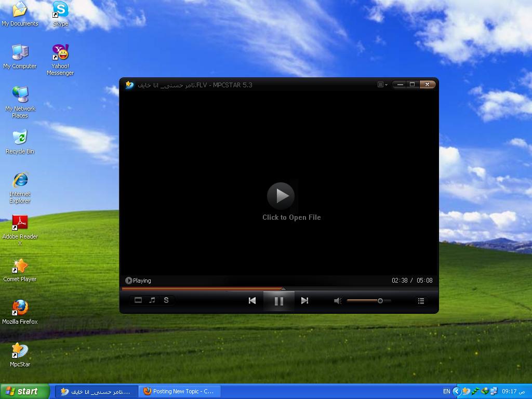Open the playlist panel icon
Screen dimensions: 532x399
click(421, 301)
